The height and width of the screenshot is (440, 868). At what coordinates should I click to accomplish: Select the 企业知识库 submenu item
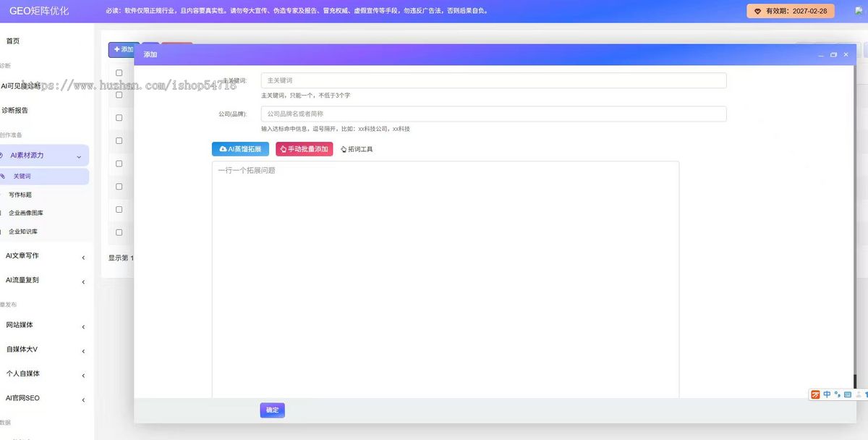[x=23, y=232]
